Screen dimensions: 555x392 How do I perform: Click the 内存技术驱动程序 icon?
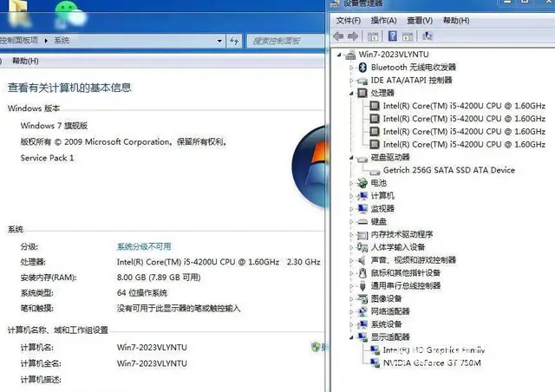click(362, 235)
